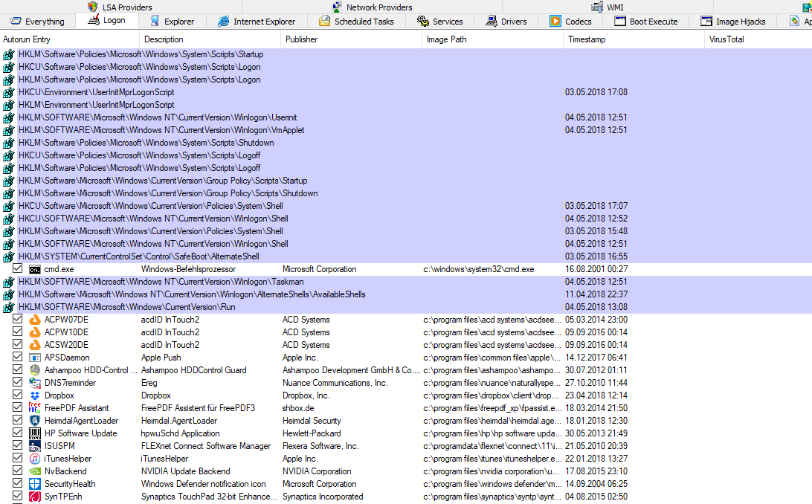Uncheck the DNS7reminder checkbox

[x=18, y=382]
